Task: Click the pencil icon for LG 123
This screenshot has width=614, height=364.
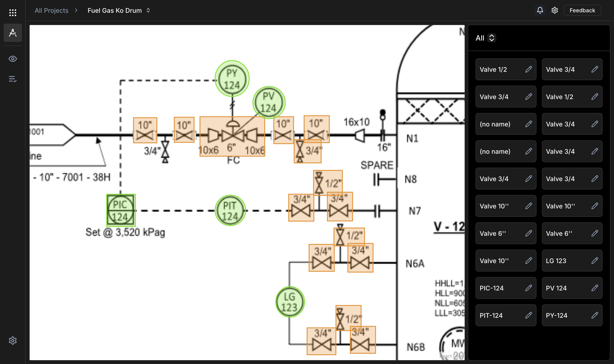Action: point(595,261)
